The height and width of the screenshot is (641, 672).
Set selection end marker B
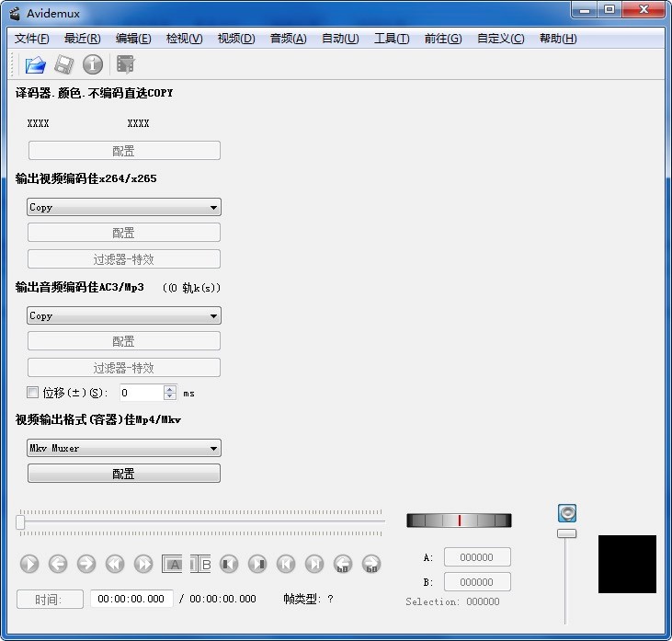(x=200, y=564)
